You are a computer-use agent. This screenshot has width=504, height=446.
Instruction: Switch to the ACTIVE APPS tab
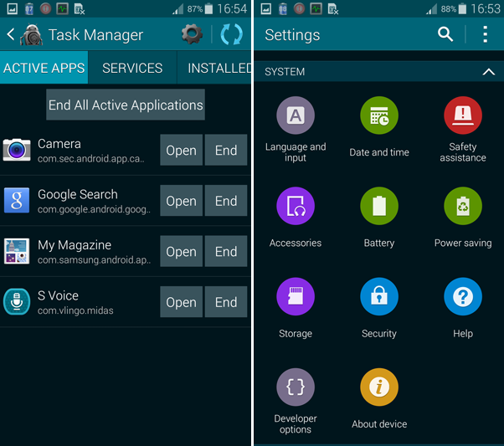[44, 68]
